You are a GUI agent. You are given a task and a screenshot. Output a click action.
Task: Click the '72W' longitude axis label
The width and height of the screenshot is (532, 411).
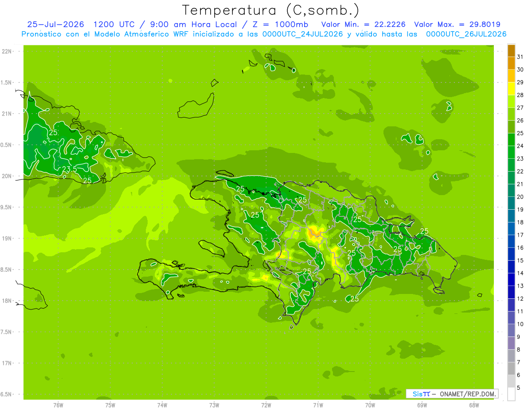click(266, 405)
